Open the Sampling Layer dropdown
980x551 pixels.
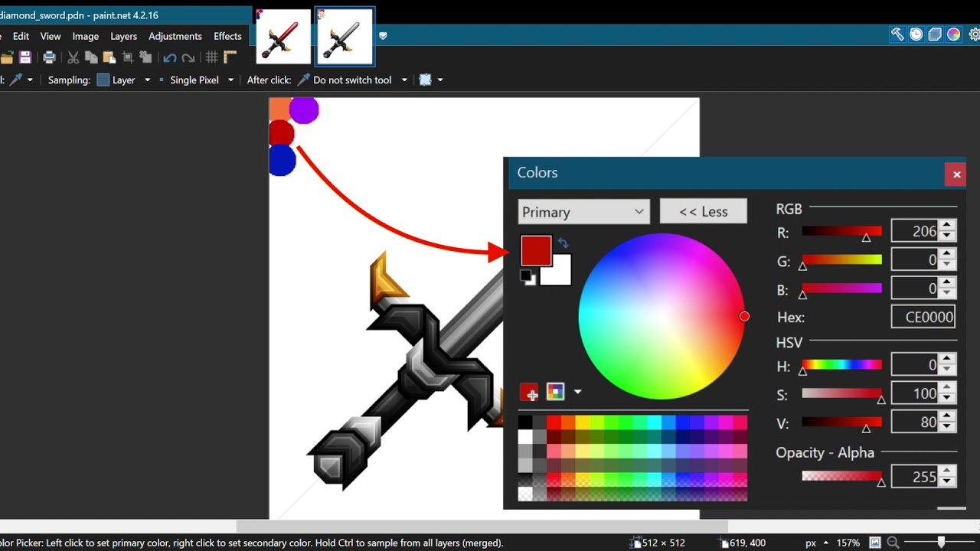point(147,80)
